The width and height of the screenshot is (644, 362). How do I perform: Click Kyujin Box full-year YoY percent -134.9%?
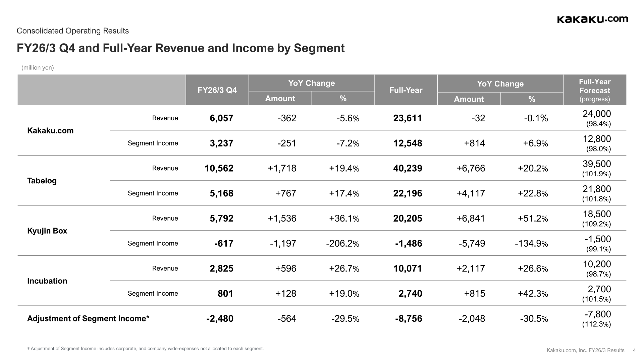[532, 243]
